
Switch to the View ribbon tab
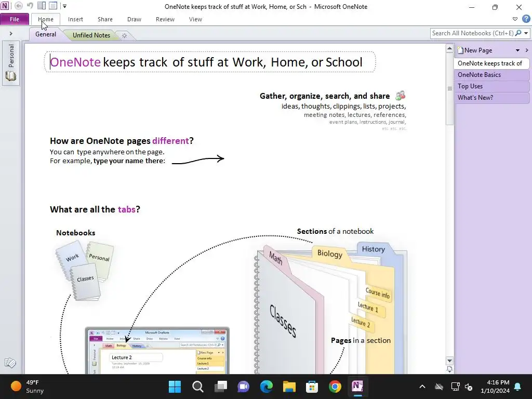click(x=195, y=19)
